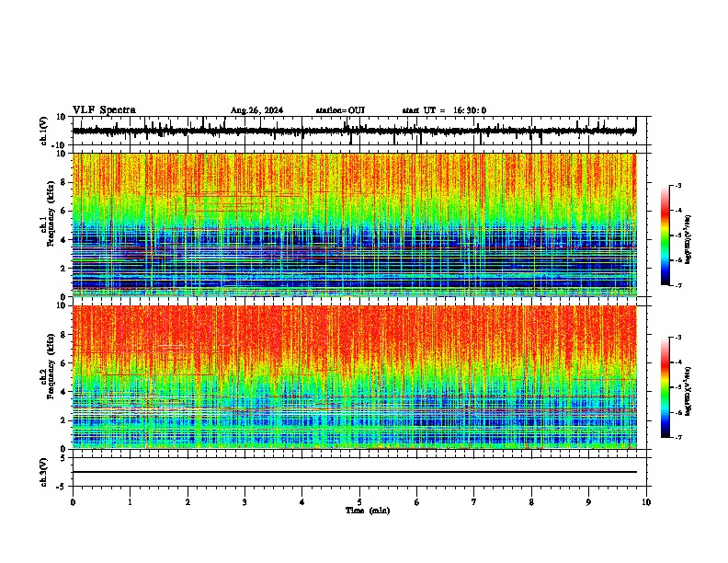
Task: Click the 'Time (min)' axis label
Action: 368,511
